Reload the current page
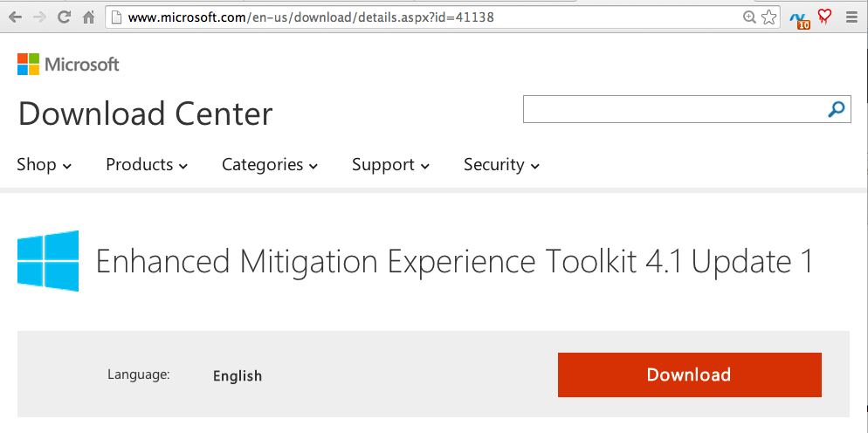The image size is (868, 433). [64, 17]
